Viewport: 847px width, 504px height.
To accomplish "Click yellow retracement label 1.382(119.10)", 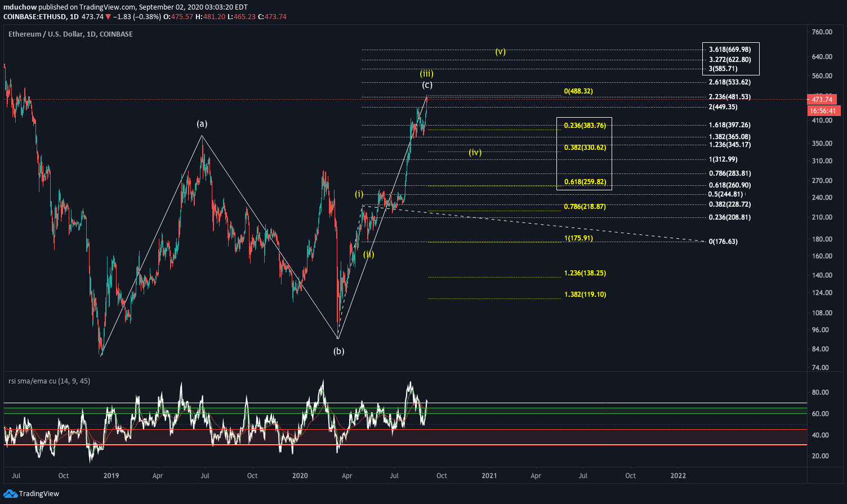I will click(585, 295).
